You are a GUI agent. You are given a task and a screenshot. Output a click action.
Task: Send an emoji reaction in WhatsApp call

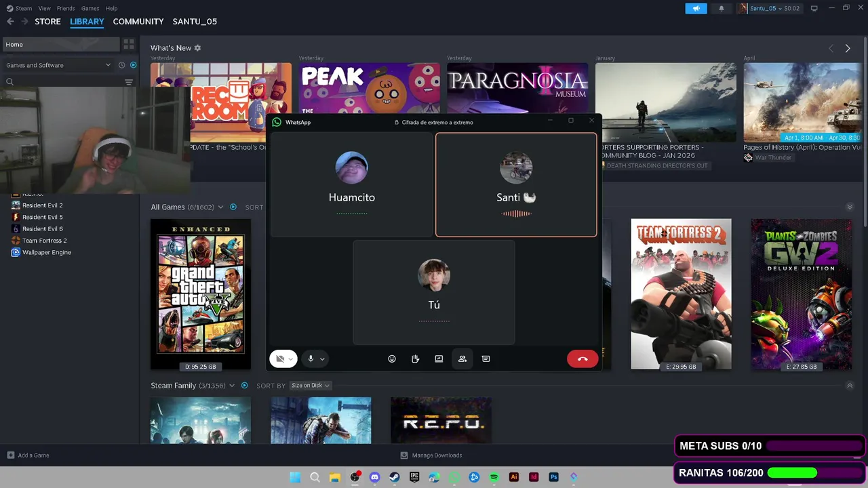pos(392,359)
